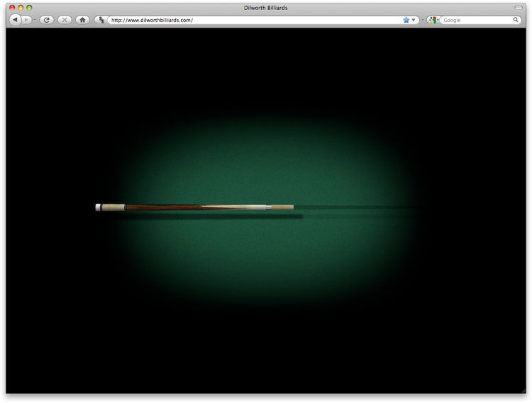
Task: Stop page loading with the X button
Action: 65,20
